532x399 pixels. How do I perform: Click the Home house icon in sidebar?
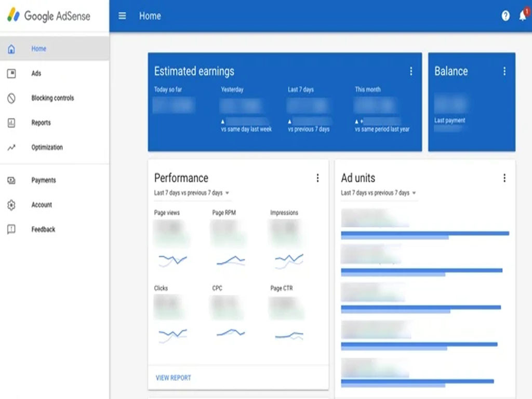(11, 49)
